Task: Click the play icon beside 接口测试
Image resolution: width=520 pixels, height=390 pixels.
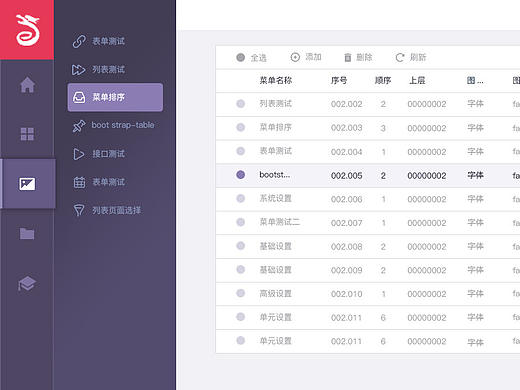Action: pyautogui.click(x=79, y=154)
